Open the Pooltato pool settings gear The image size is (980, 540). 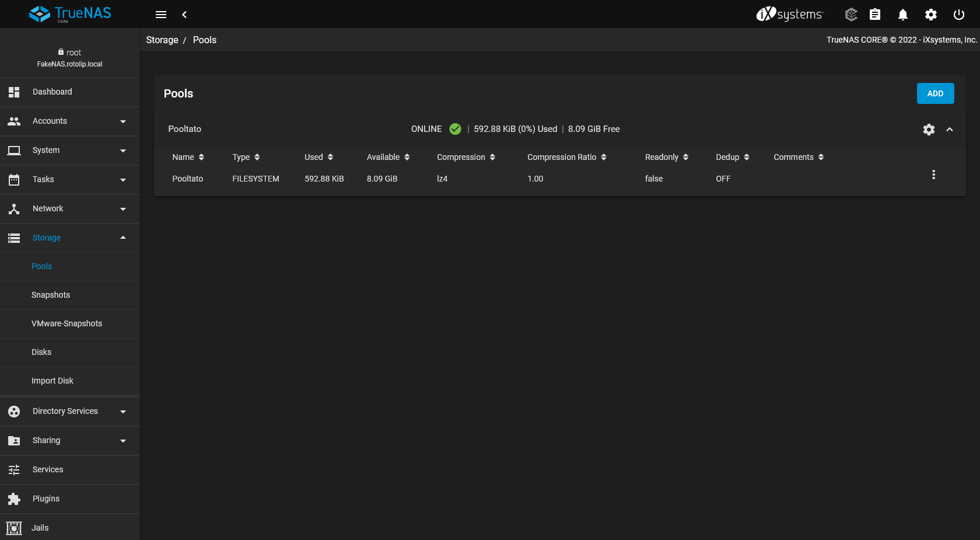pyautogui.click(x=929, y=130)
